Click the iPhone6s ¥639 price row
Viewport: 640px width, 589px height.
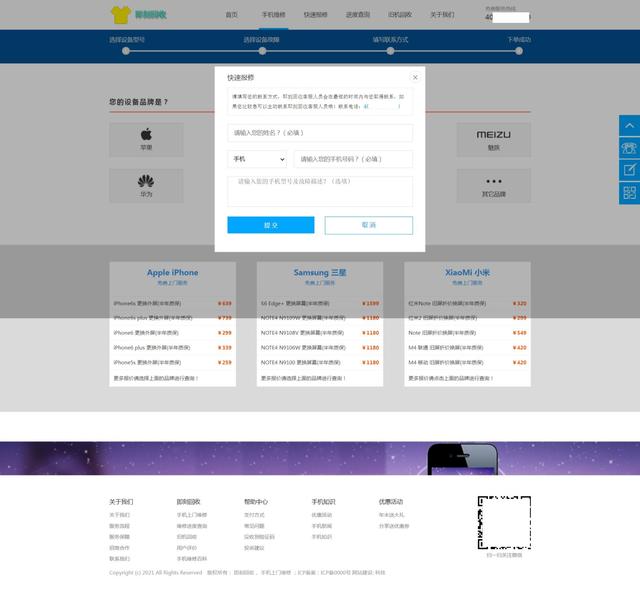[x=173, y=303]
